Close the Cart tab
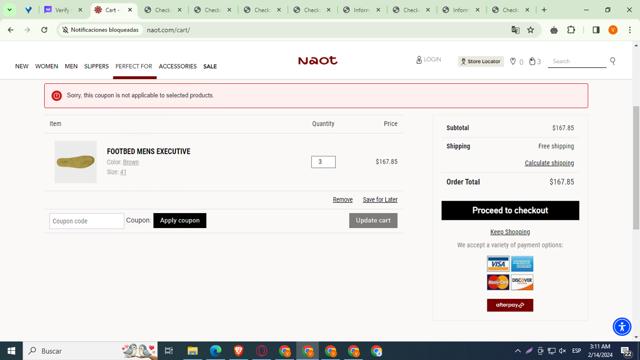The image size is (640, 360). 130,10
